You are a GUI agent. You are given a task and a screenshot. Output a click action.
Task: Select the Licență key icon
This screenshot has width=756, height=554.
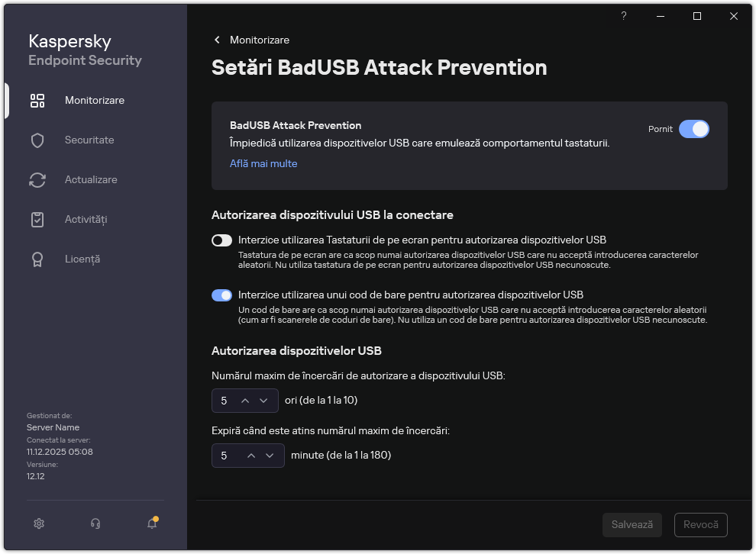tap(37, 259)
